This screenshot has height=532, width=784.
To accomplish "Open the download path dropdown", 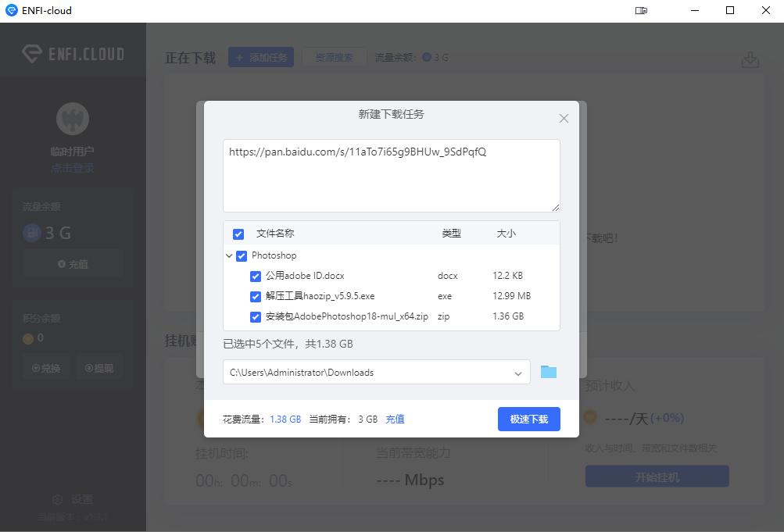I will tap(517, 373).
